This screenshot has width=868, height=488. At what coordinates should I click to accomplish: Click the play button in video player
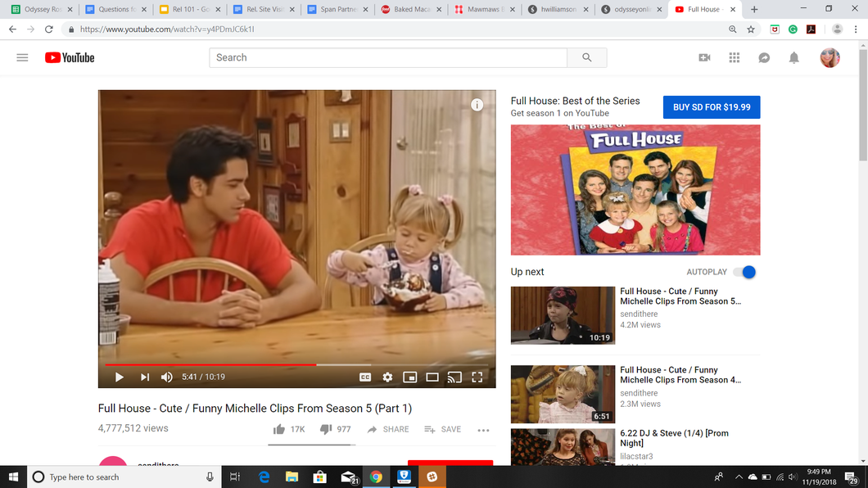(120, 377)
